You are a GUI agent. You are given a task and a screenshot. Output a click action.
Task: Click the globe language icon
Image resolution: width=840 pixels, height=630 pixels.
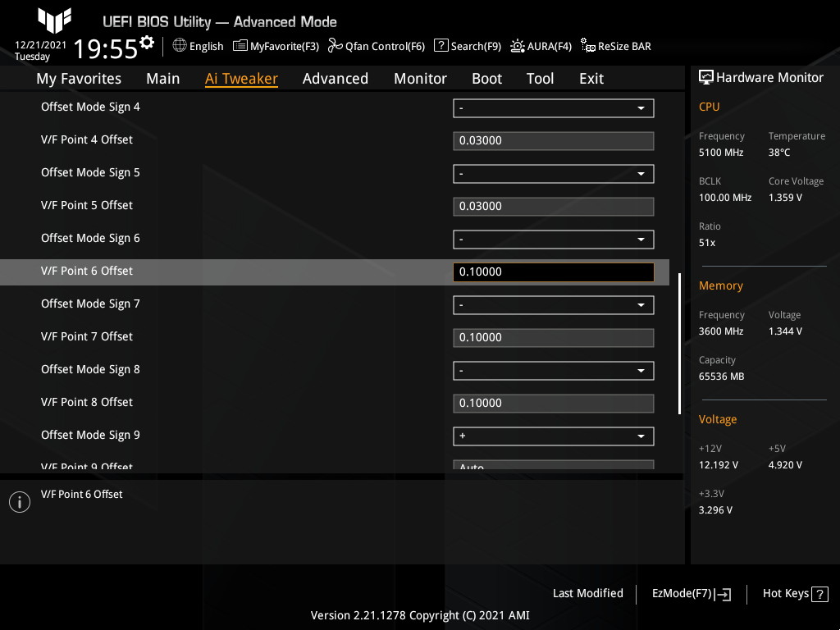pos(180,46)
